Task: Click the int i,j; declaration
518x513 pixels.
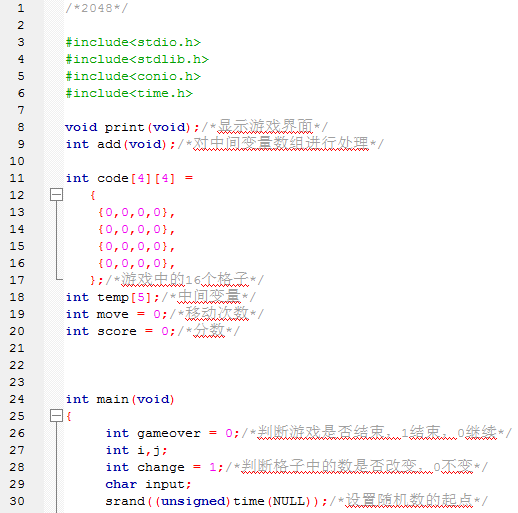Action: point(136,450)
